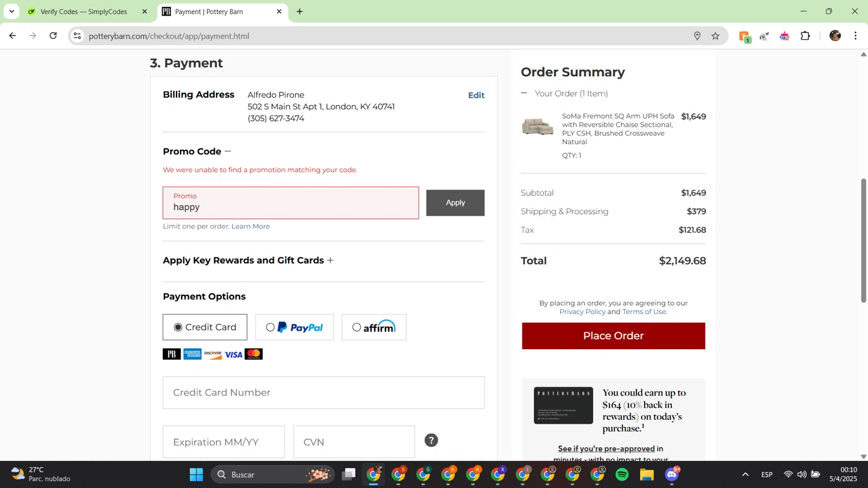Apply the promo code
Image resolution: width=868 pixels, height=488 pixels.
[x=455, y=203]
